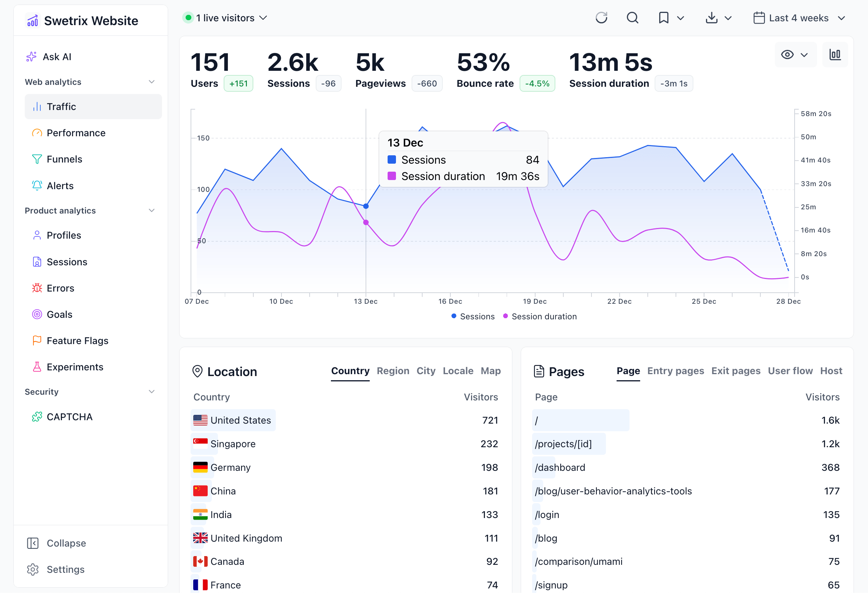Open the Last 4 weeks date picker

coord(798,18)
